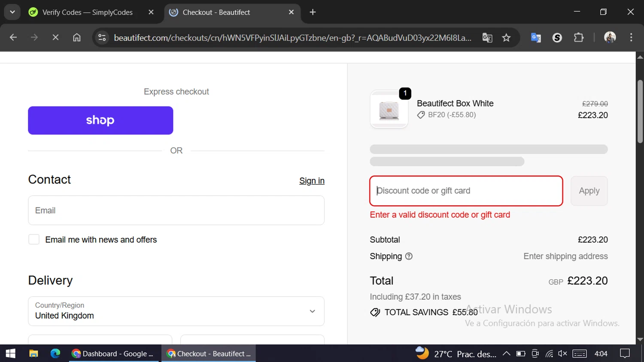
Task: Go forward to next page
Action: (x=34, y=37)
